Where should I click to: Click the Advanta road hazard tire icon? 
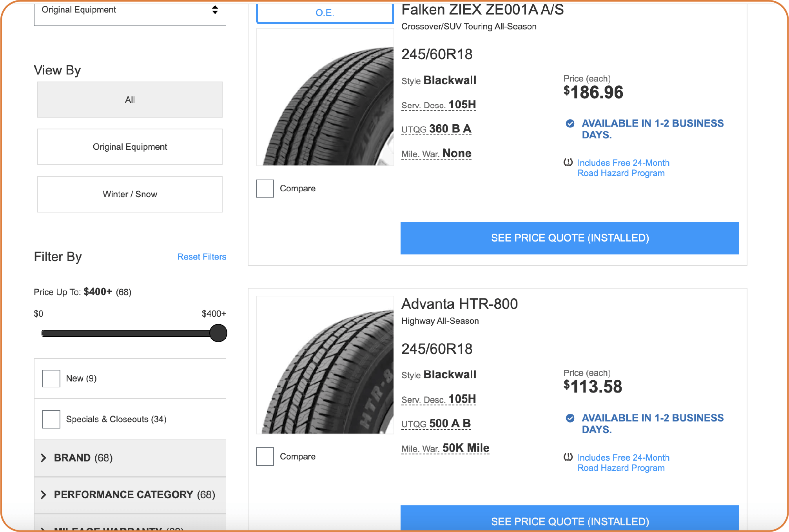pyautogui.click(x=568, y=457)
